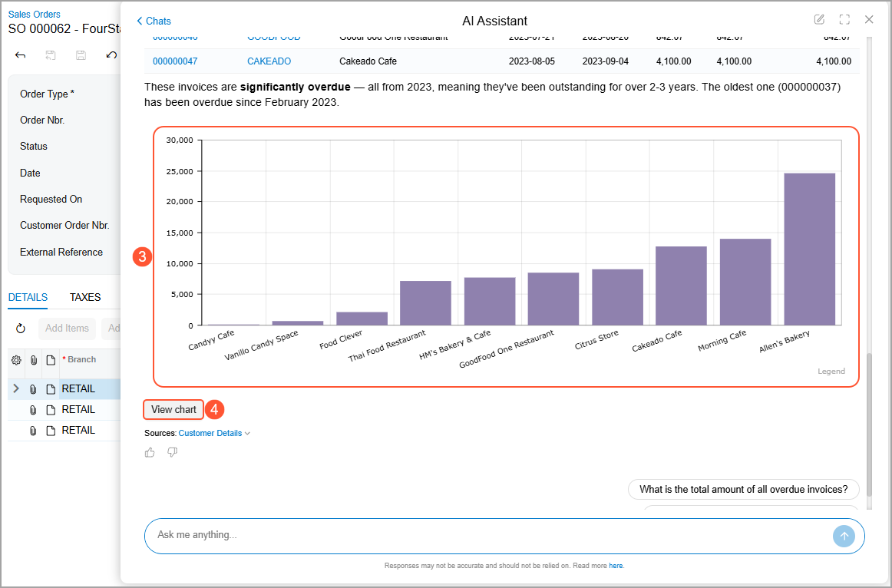Viewport: 892px width, 588px height.
Task: Select the DETAILS tab
Action: pos(28,297)
